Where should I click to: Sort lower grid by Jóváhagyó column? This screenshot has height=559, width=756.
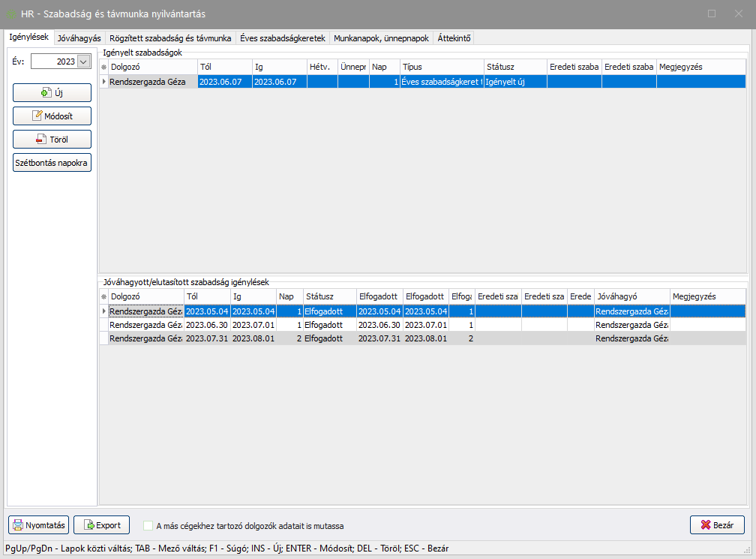click(631, 297)
